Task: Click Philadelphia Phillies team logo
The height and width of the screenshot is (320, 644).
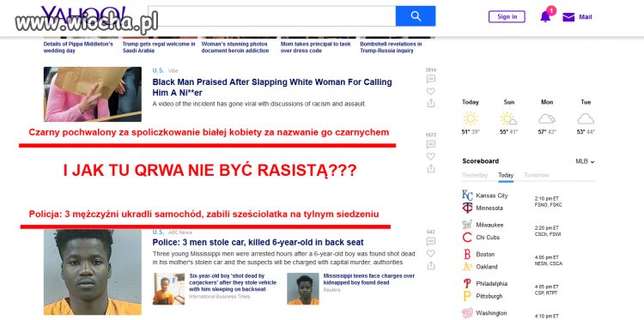Action: pos(467,283)
